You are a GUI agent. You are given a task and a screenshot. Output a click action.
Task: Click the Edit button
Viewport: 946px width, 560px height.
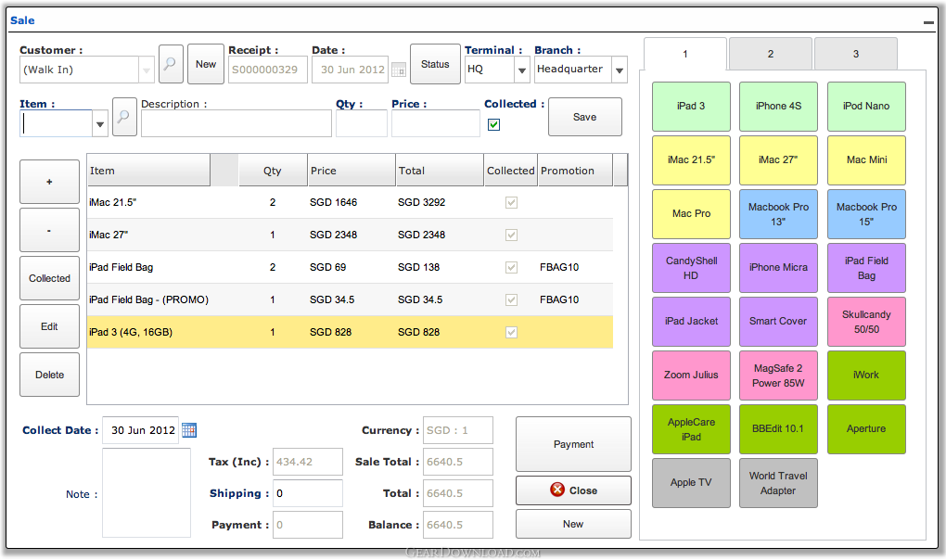(49, 326)
